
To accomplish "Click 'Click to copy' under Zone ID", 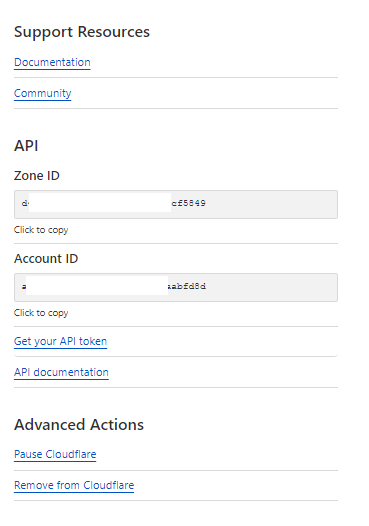I will tap(41, 230).
